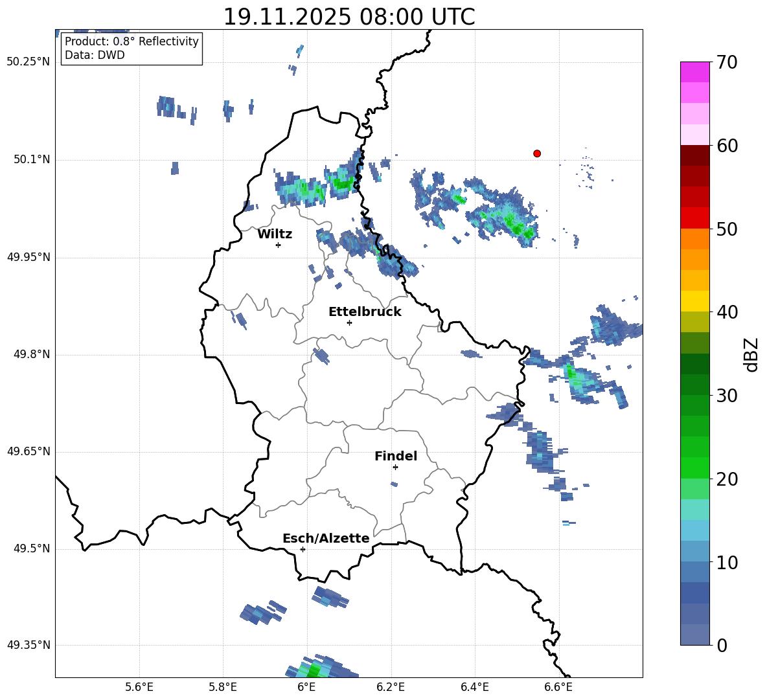Click colorbar tick label 10
This screenshot has height=700, width=767.
727,563
